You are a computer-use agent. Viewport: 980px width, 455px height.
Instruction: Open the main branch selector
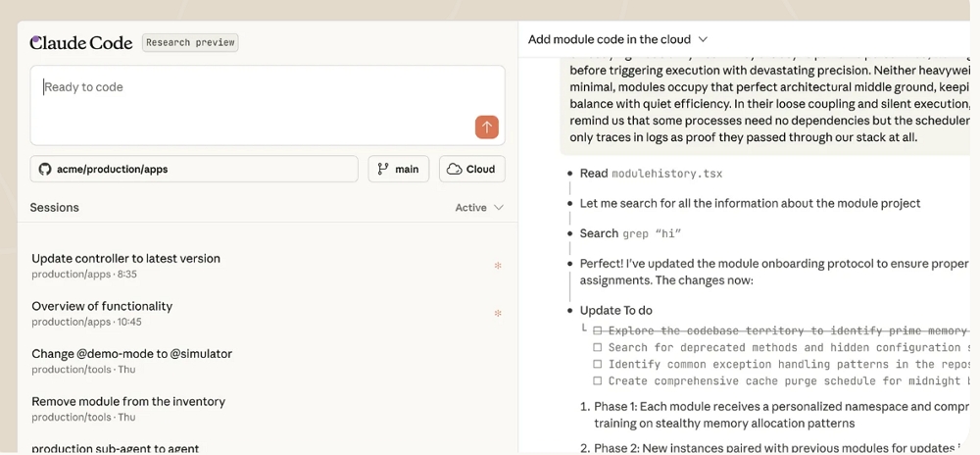(398, 169)
